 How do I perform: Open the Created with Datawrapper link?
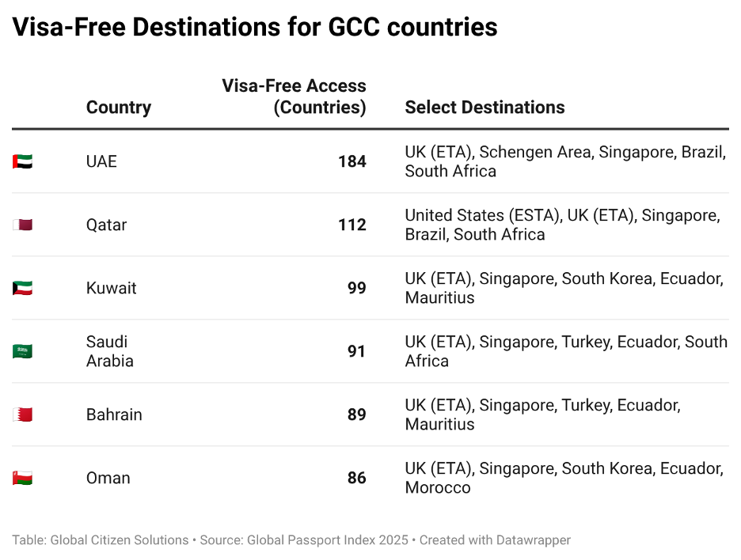pos(495,540)
